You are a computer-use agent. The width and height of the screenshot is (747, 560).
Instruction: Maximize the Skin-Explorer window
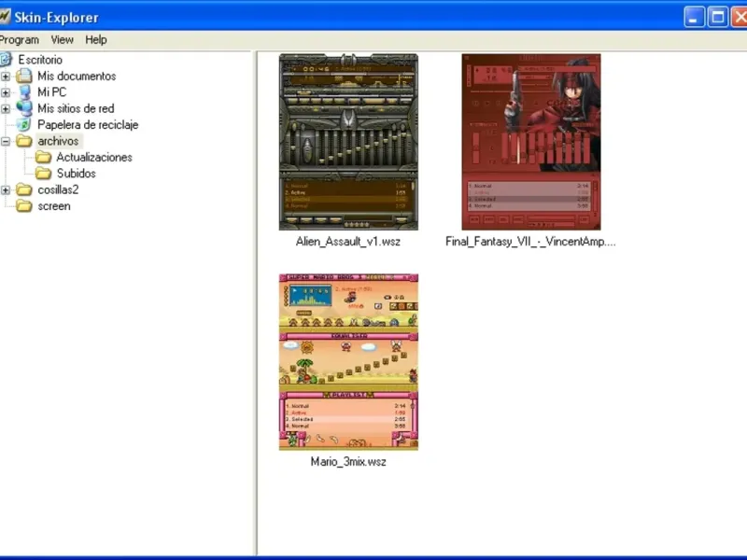pyautogui.click(x=717, y=17)
